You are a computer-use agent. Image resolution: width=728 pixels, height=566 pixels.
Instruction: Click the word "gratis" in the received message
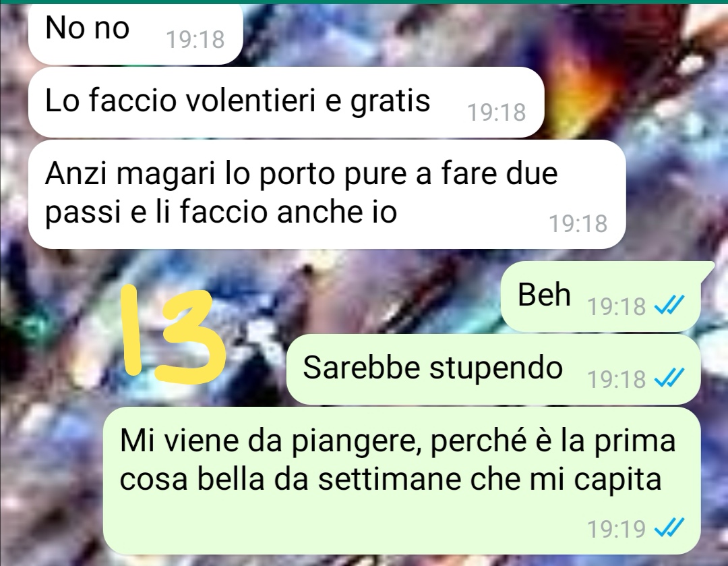[390, 101]
